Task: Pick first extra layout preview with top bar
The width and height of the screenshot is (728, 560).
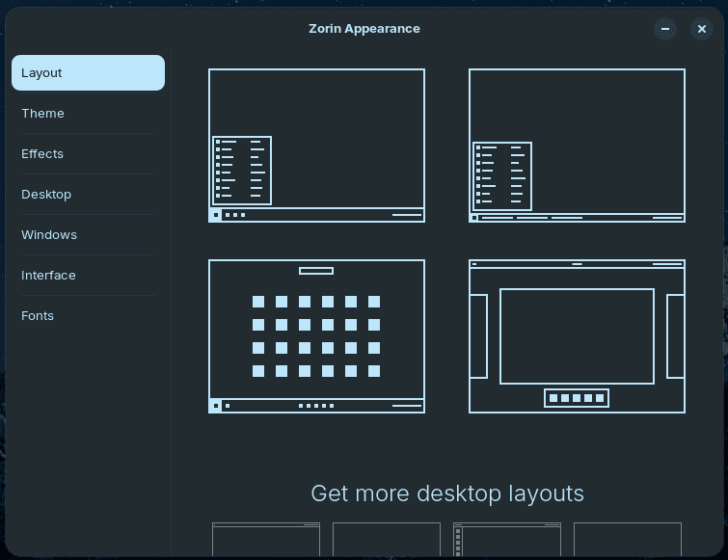Action: 266,539
